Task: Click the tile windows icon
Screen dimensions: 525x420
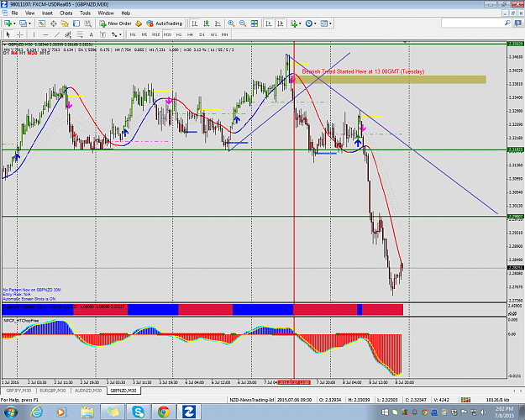Action: point(255,24)
